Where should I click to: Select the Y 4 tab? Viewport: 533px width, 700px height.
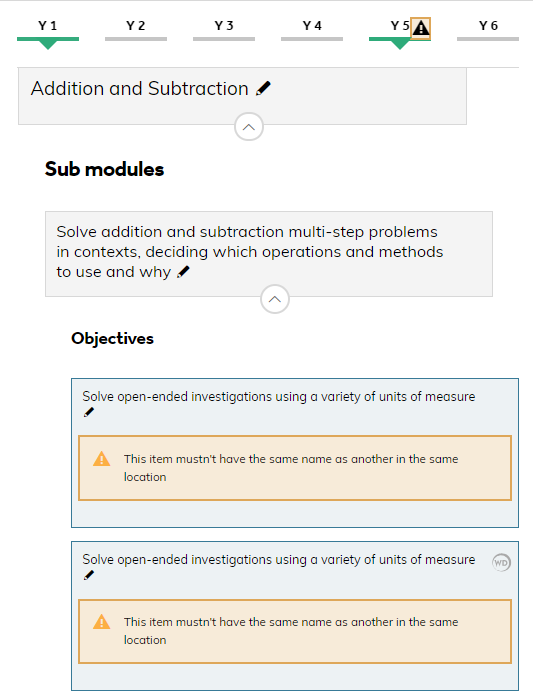click(312, 29)
